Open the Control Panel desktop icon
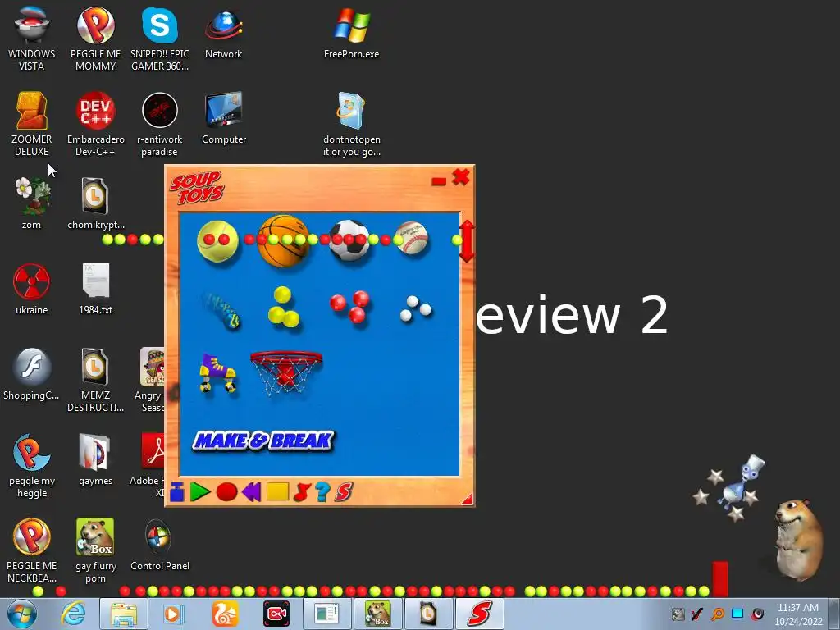 tap(160, 545)
